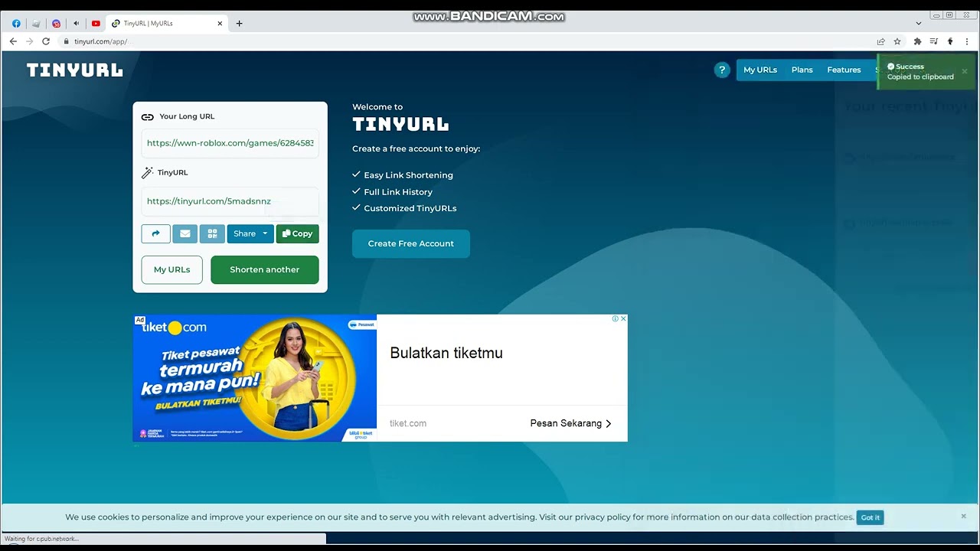
Task: Open the help question mark icon
Action: pyautogui.click(x=722, y=70)
